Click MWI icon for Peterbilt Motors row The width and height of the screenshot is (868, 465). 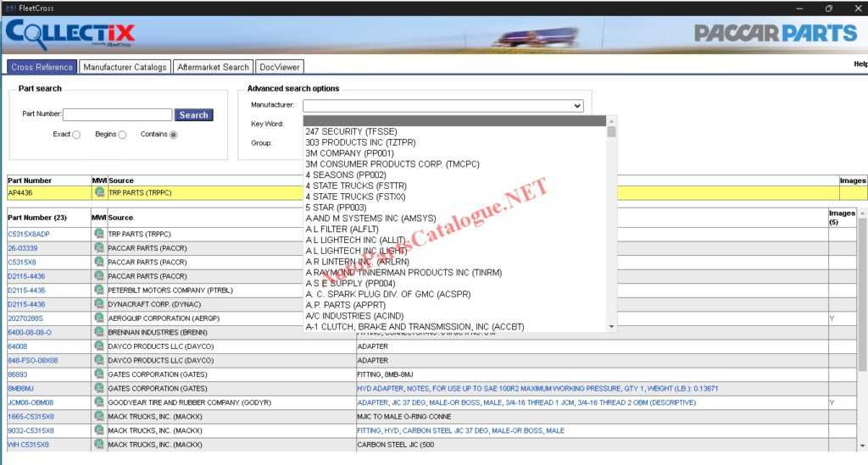[99, 290]
